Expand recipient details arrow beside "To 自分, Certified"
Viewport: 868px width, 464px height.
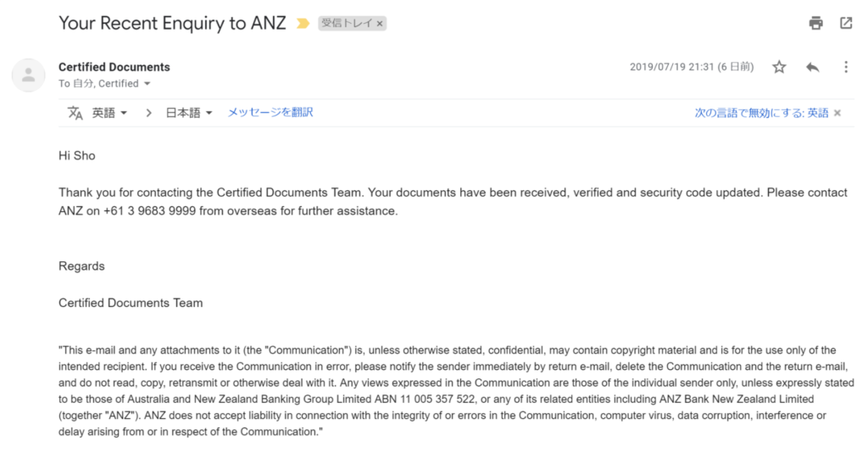pos(147,84)
